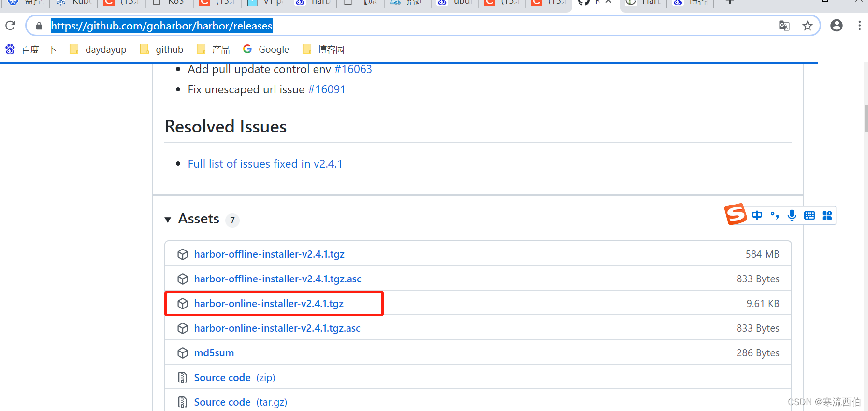Viewport: 868px width, 411px height.
Task: Toggle Chinese/English mode 中 in Sogou bar
Action: tap(757, 216)
